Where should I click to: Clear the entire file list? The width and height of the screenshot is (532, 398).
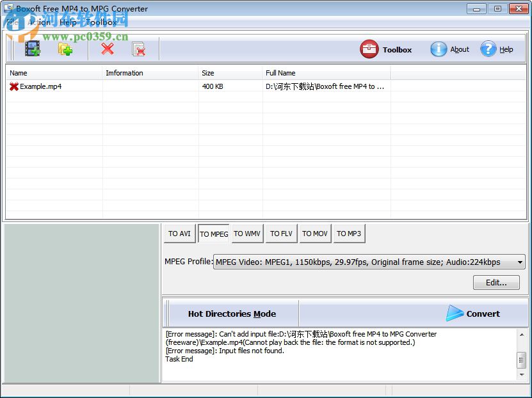coord(139,48)
